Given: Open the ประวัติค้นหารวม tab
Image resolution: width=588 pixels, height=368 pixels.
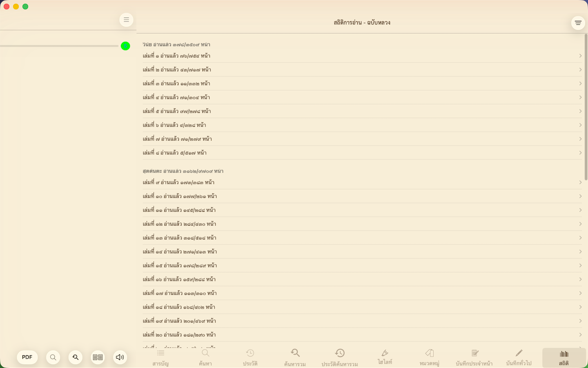Looking at the screenshot, I should click(x=340, y=358).
